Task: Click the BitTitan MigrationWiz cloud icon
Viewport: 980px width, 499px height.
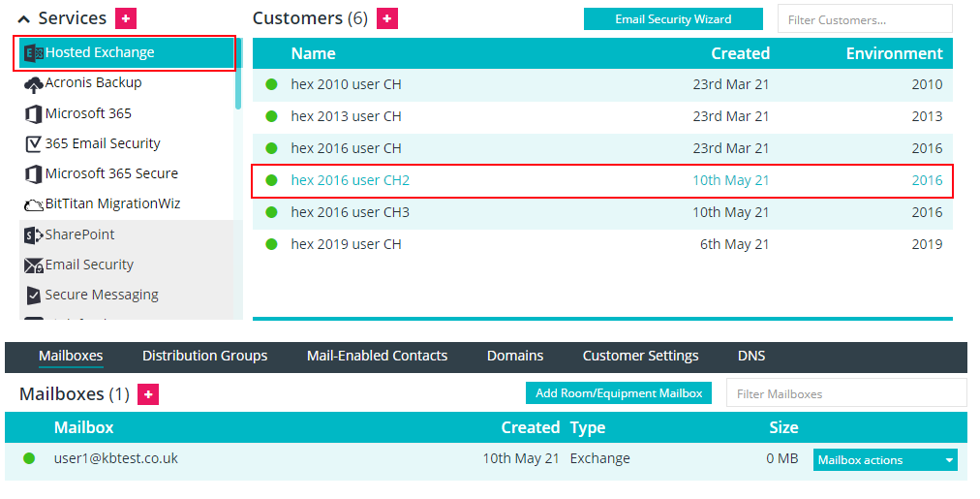Action: coord(34,204)
